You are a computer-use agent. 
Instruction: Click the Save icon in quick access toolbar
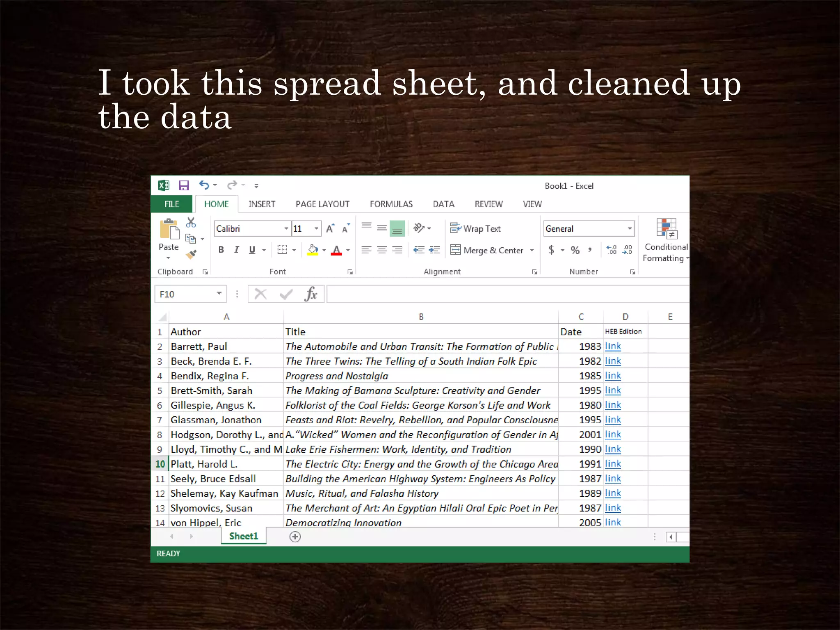coord(184,185)
